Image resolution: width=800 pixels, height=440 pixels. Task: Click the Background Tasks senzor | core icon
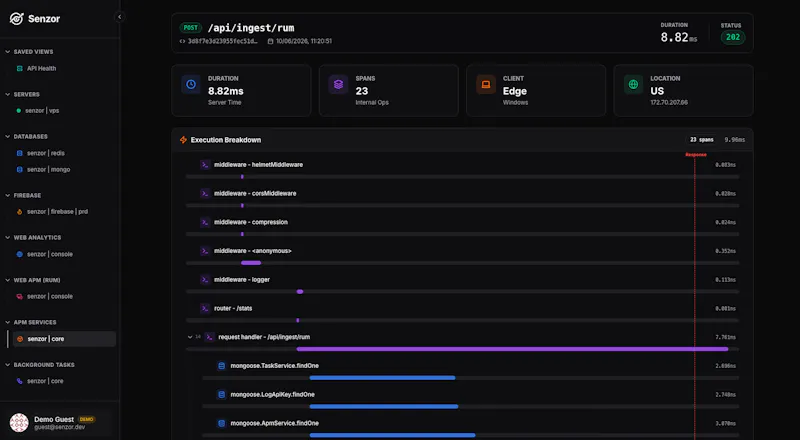pos(19,381)
